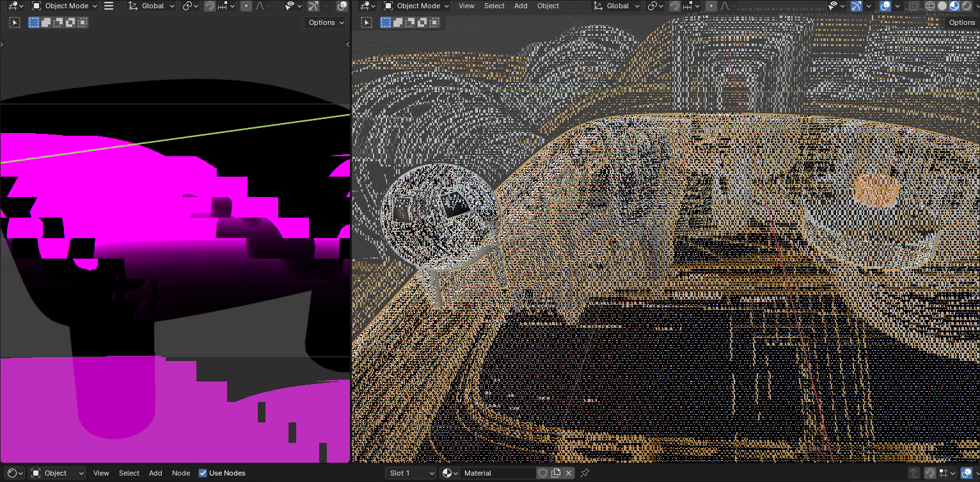Image resolution: width=980 pixels, height=482 pixels.
Task: Open Object Mode dropdown in right viewport
Action: (x=416, y=6)
